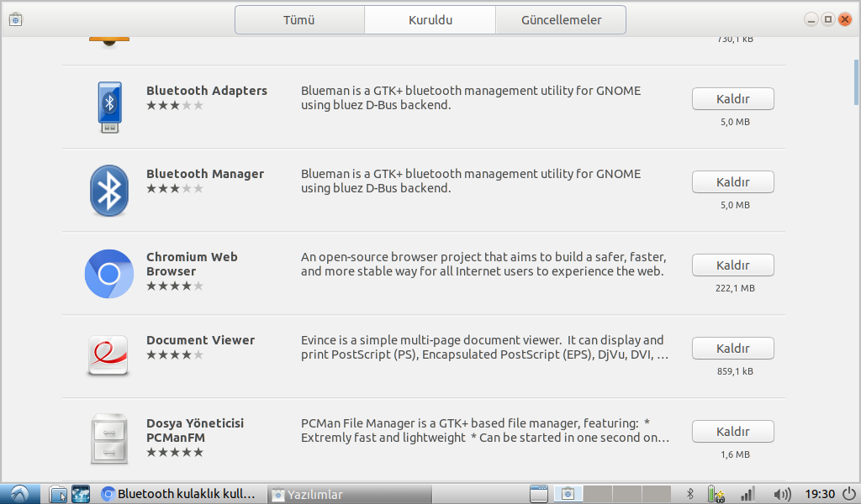Open the Bluetooth tray icon

pyautogui.click(x=690, y=494)
